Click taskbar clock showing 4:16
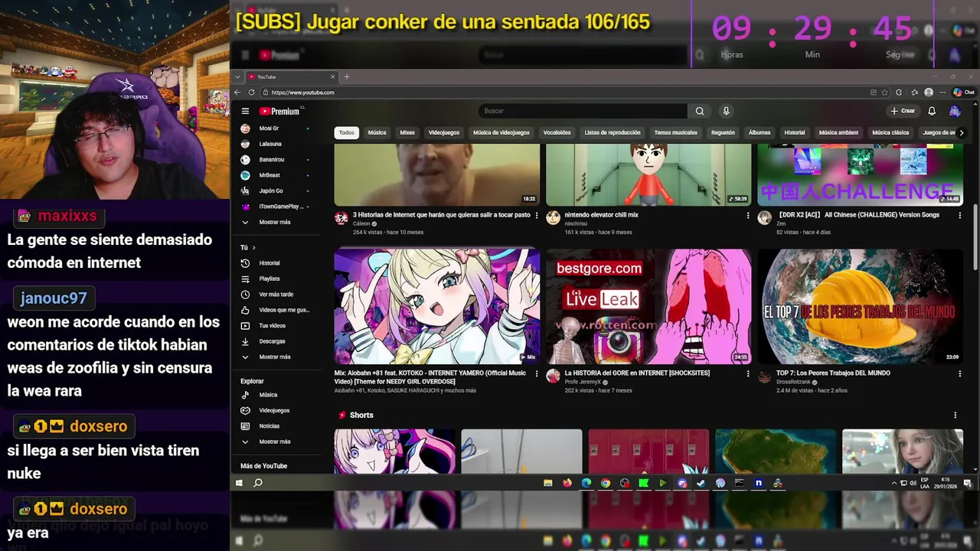The image size is (980, 551). (x=947, y=483)
